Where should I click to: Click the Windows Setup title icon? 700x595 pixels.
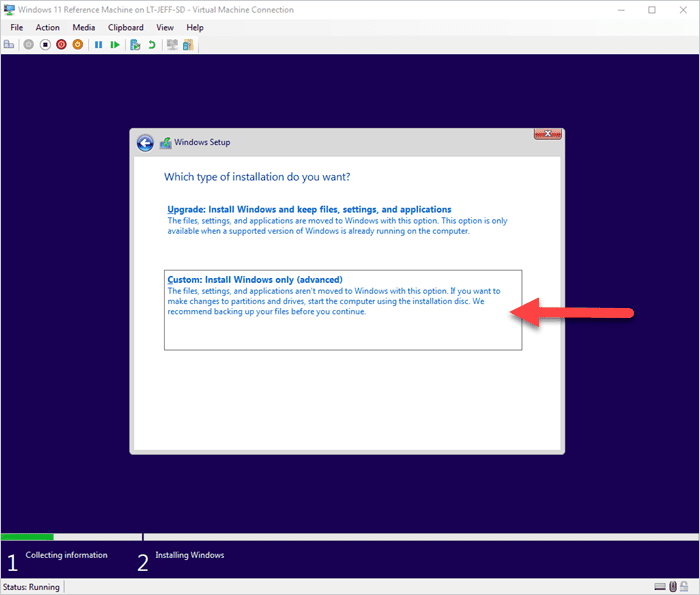pyautogui.click(x=165, y=143)
